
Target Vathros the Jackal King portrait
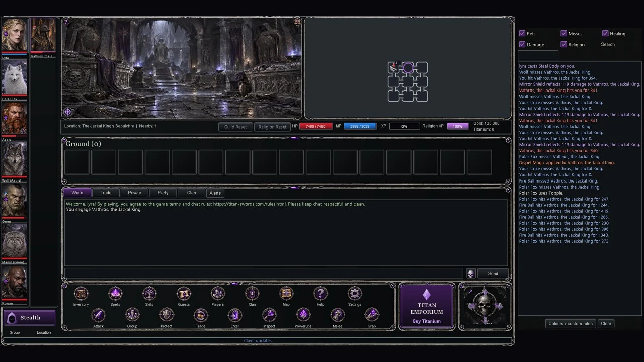point(43,35)
